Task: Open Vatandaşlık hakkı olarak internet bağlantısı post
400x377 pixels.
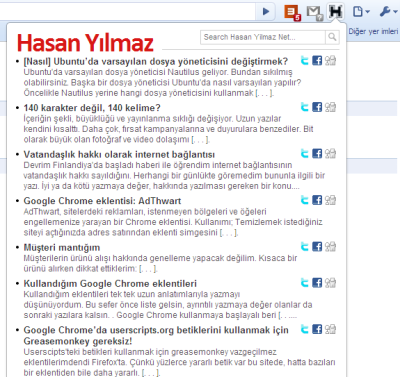Action: pyautogui.click(x=119, y=155)
